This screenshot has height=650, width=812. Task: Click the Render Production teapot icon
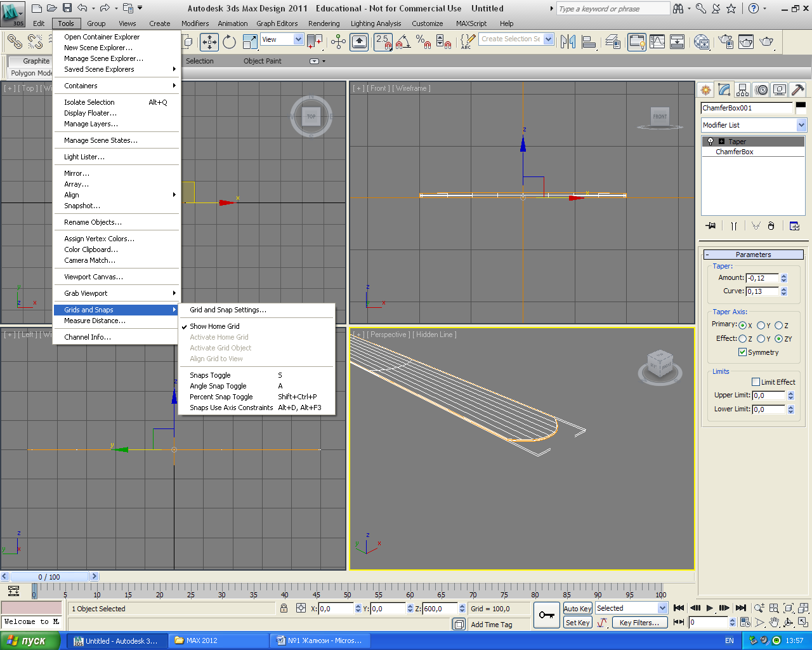[x=766, y=42]
